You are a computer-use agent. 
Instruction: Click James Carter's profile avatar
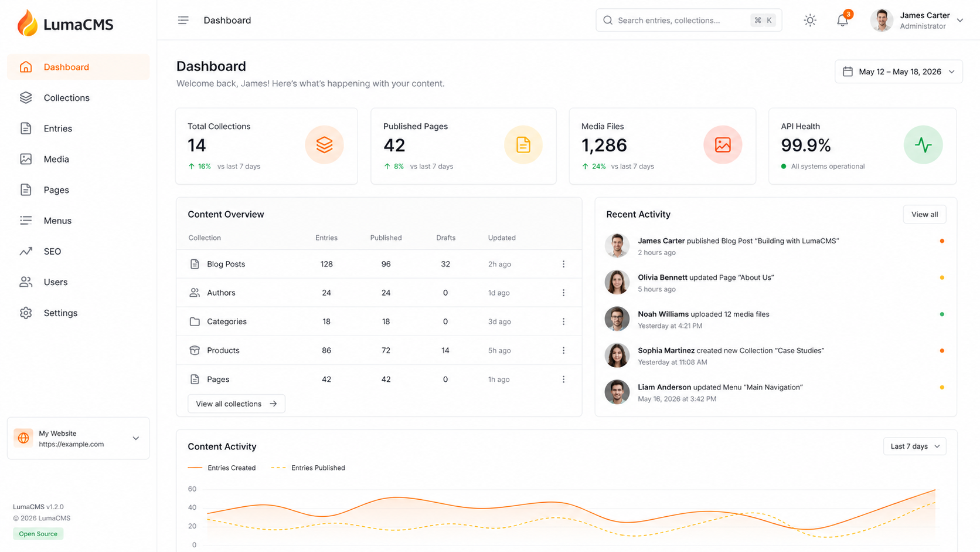pos(882,21)
